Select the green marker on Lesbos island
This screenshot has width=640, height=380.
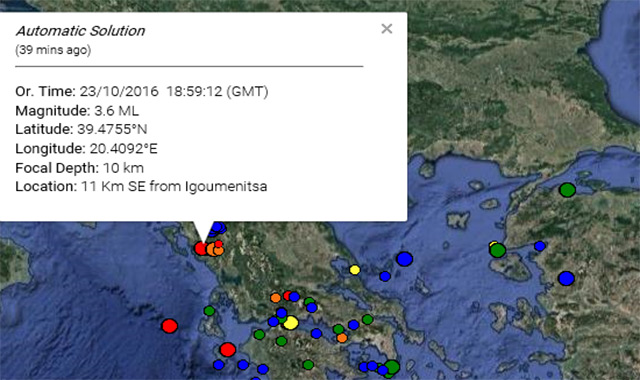[x=498, y=250]
